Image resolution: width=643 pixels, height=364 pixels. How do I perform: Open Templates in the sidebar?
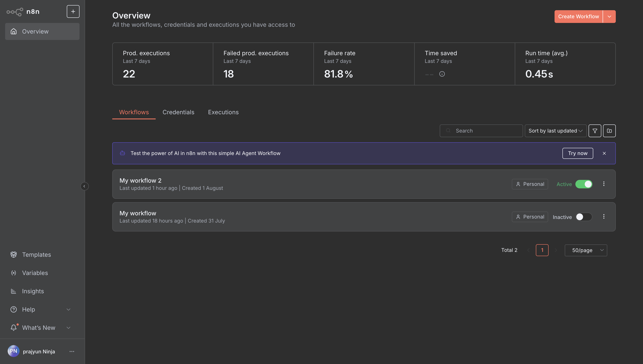pyautogui.click(x=42, y=254)
